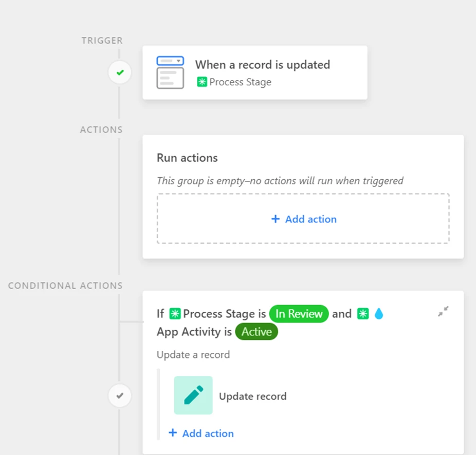
Task: Click the blue water drop icon
Action: [378, 314]
